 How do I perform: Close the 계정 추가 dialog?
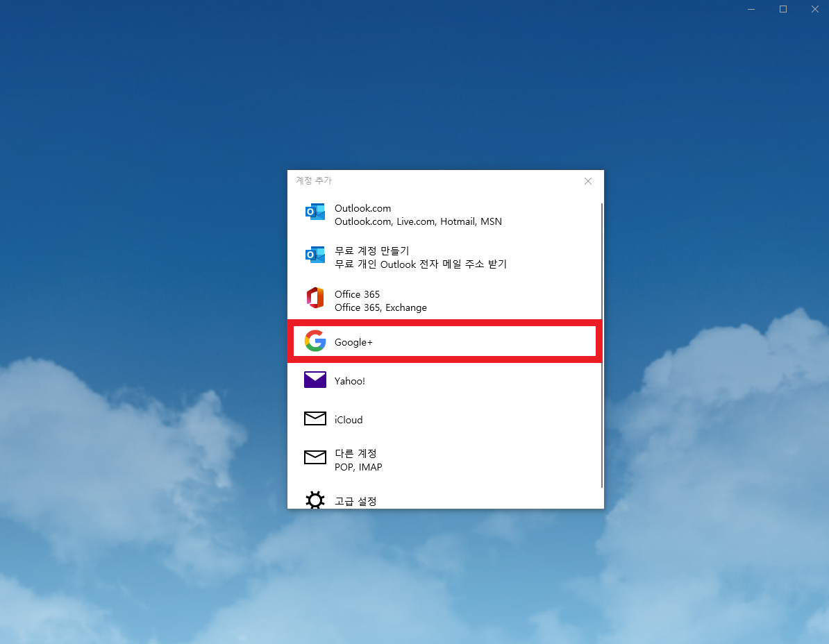[588, 181]
